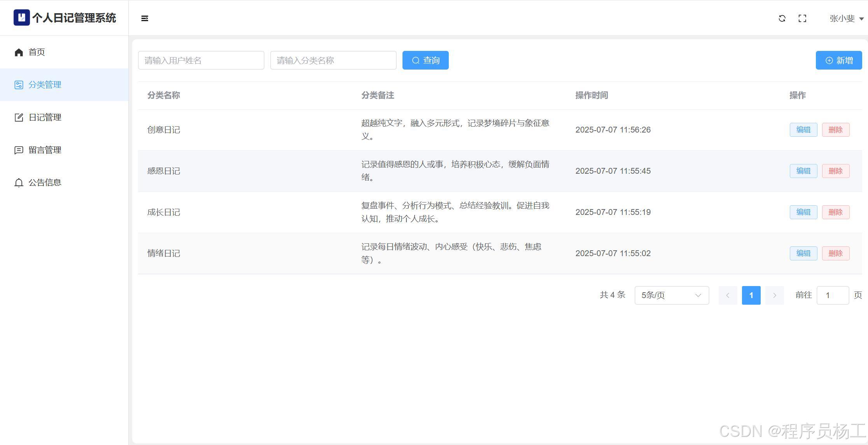This screenshot has height=445, width=868.
Task: Click the 查询 search button
Action: (425, 60)
